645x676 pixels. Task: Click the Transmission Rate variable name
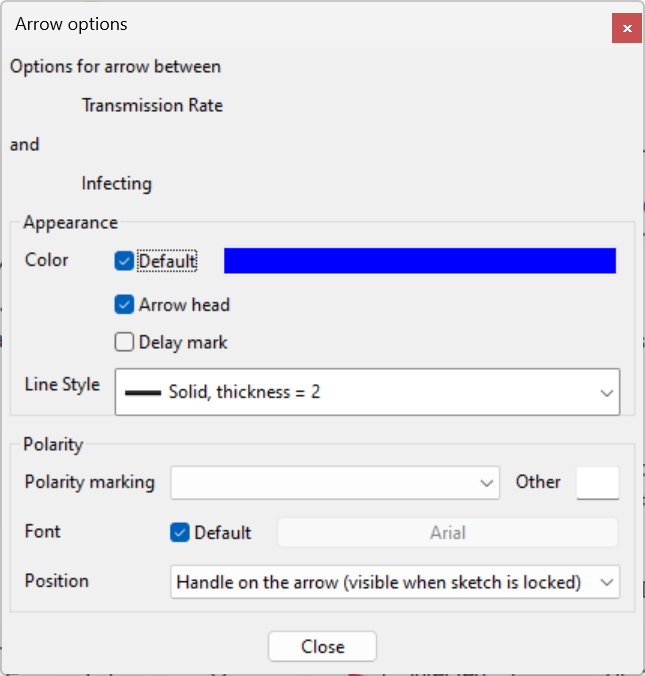click(x=152, y=105)
